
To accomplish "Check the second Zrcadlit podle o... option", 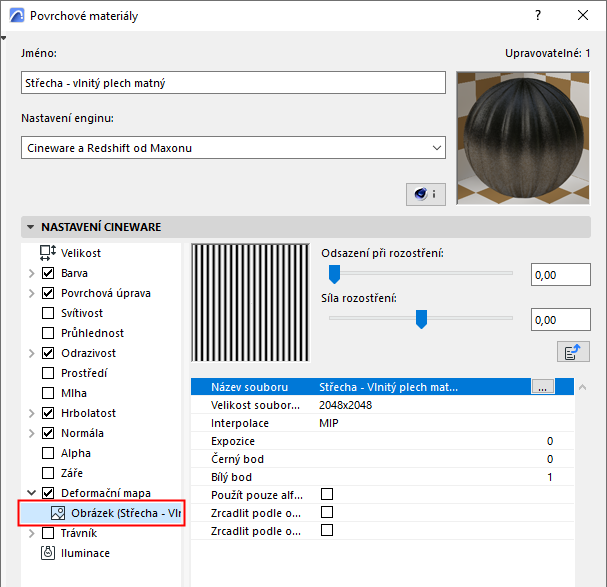I will [327, 530].
